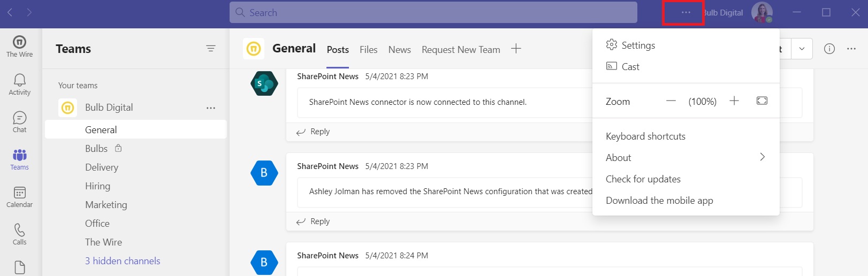Click the 8:24 PM SharePoint News sender name
This screenshot has height=276, width=868.
click(328, 256)
